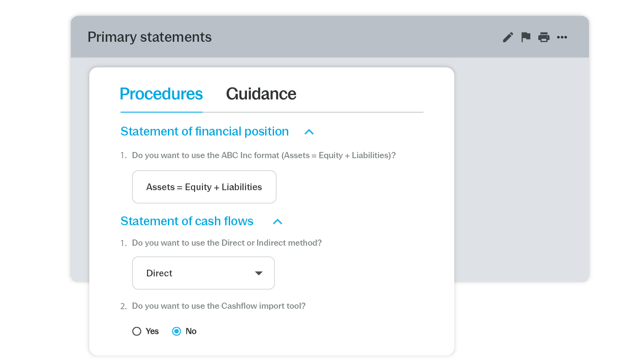Click the Statement of cash flows heading

point(187,221)
